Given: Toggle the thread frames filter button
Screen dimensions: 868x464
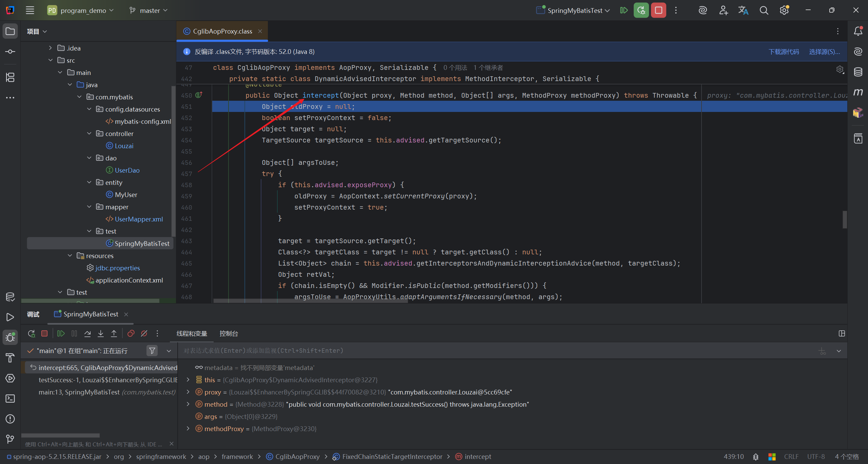Looking at the screenshot, I should pos(152,351).
